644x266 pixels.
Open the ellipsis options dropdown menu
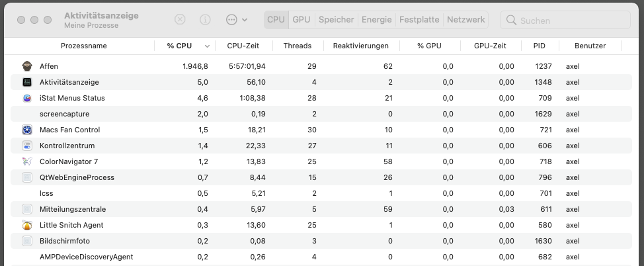tap(237, 19)
